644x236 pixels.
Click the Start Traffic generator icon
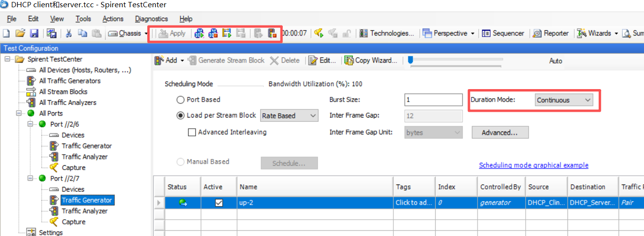pos(258,33)
